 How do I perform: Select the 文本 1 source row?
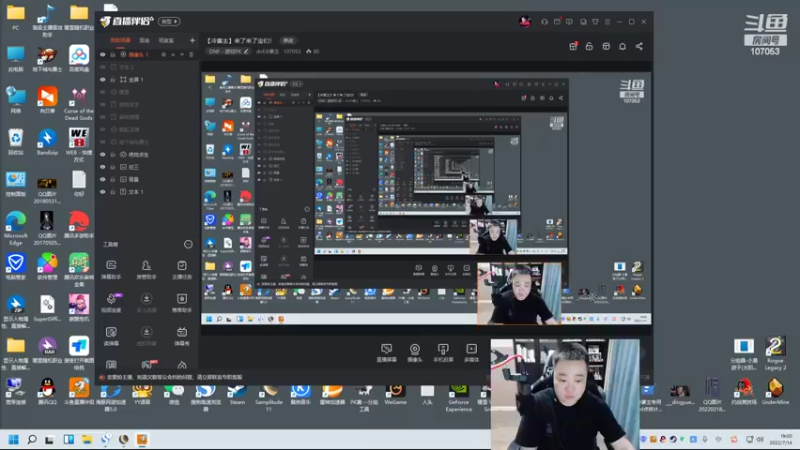point(147,192)
